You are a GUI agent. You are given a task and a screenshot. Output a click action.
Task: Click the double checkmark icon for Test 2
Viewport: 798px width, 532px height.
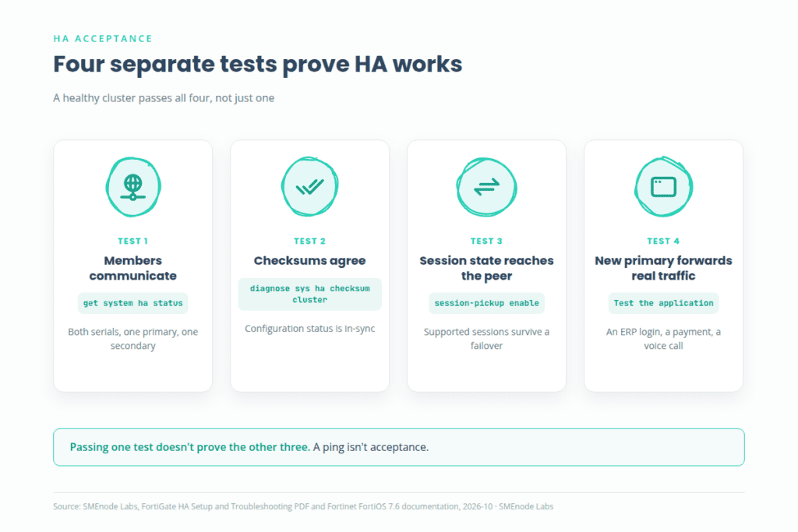pyautogui.click(x=310, y=187)
